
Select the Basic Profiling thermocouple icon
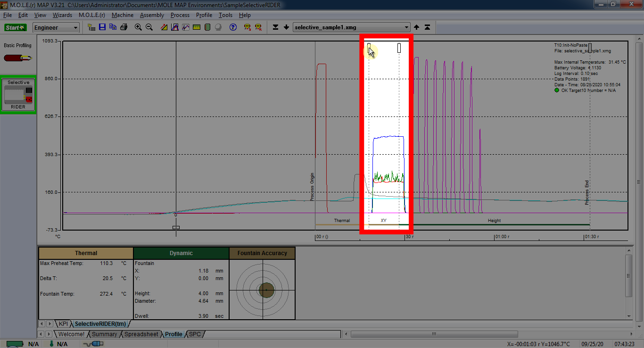18,58
